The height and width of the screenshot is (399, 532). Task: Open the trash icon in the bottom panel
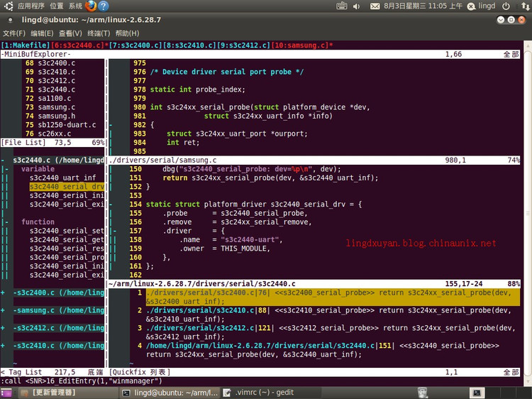pos(423,393)
